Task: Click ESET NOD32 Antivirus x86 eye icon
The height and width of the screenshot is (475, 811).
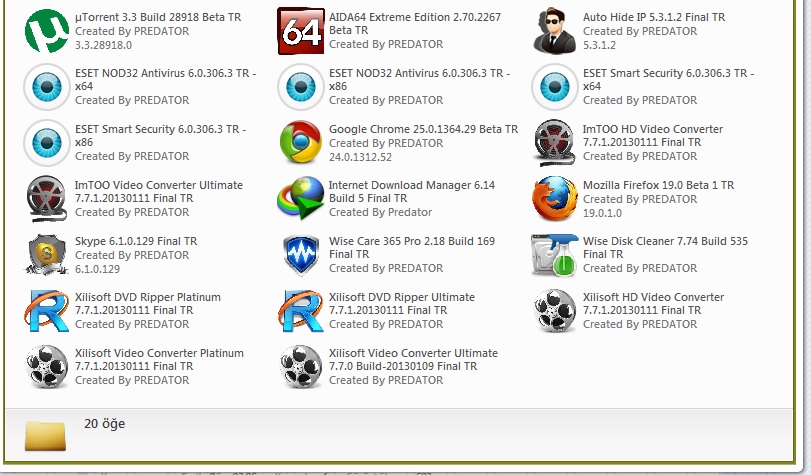Action: (301, 87)
